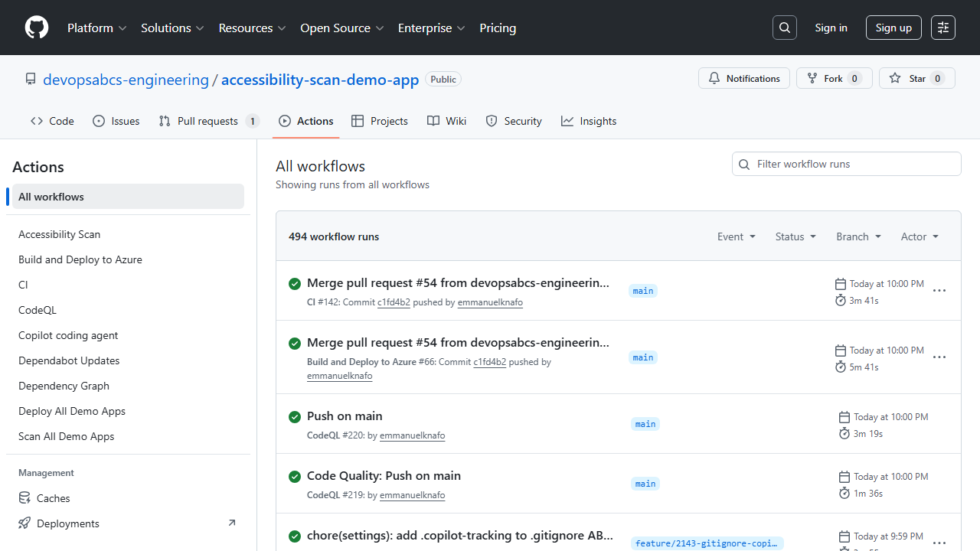
Task: Expand the Platform navigation menu
Action: coord(96,28)
